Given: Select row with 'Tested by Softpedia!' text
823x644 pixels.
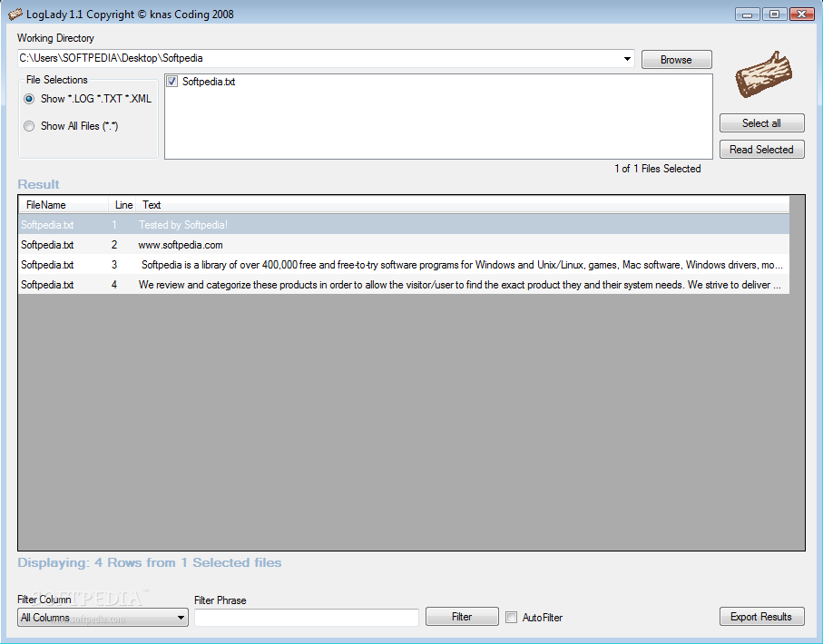Looking at the screenshot, I should (404, 225).
